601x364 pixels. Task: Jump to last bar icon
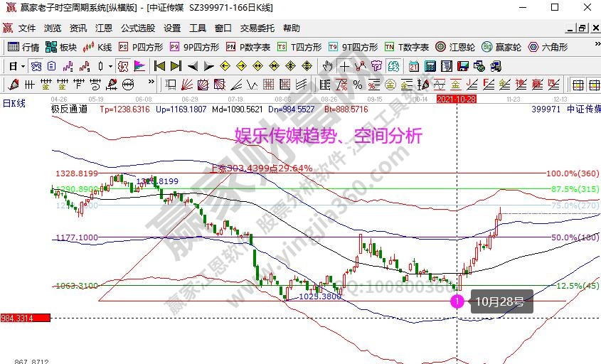click(176, 67)
